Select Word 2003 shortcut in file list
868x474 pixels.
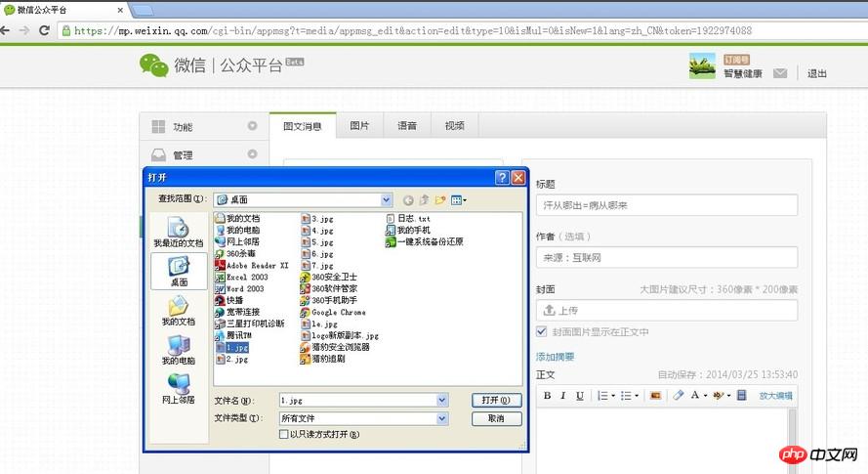coord(240,288)
